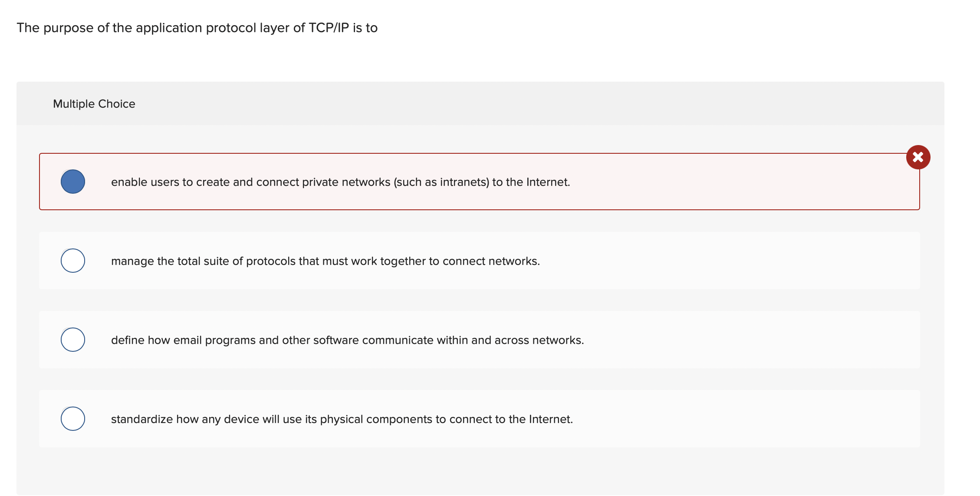Select the 'manage the total suite' radio button
The image size is (980, 496).
tap(73, 261)
